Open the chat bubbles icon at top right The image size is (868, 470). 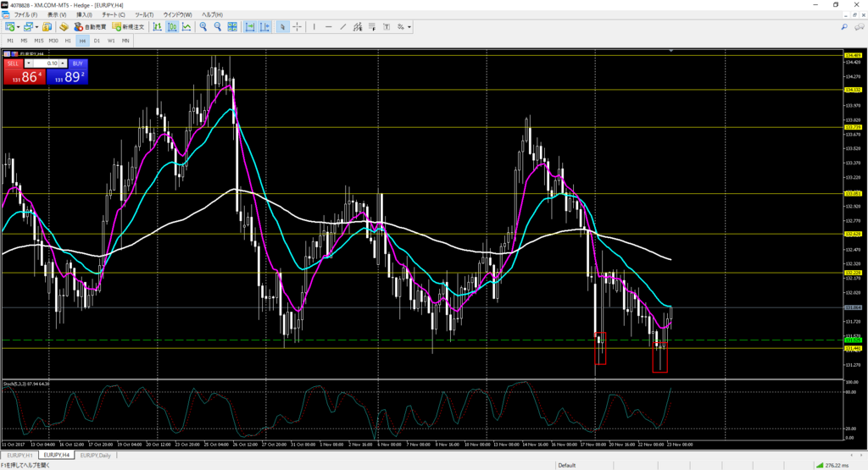(x=860, y=26)
